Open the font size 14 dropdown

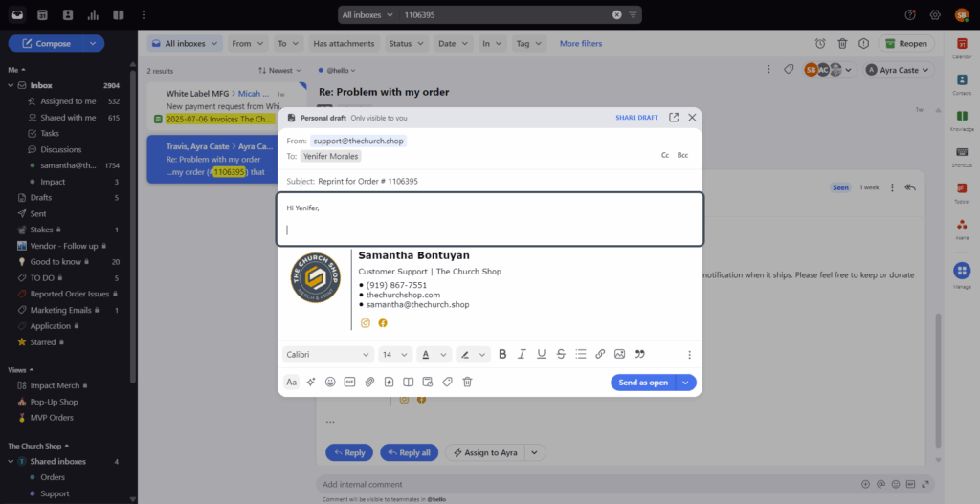pyautogui.click(x=392, y=354)
